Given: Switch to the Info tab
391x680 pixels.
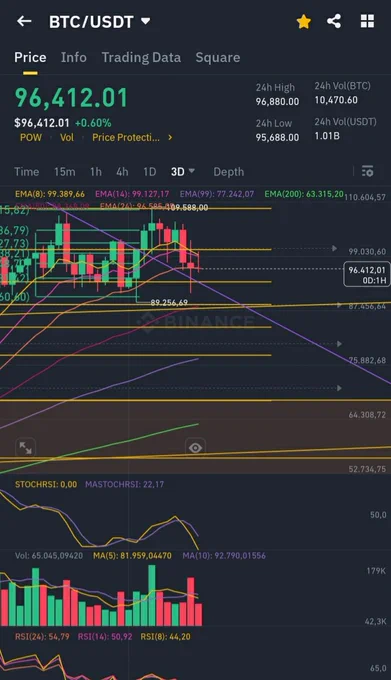Looking at the screenshot, I should pyautogui.click(x=73, y=57).
